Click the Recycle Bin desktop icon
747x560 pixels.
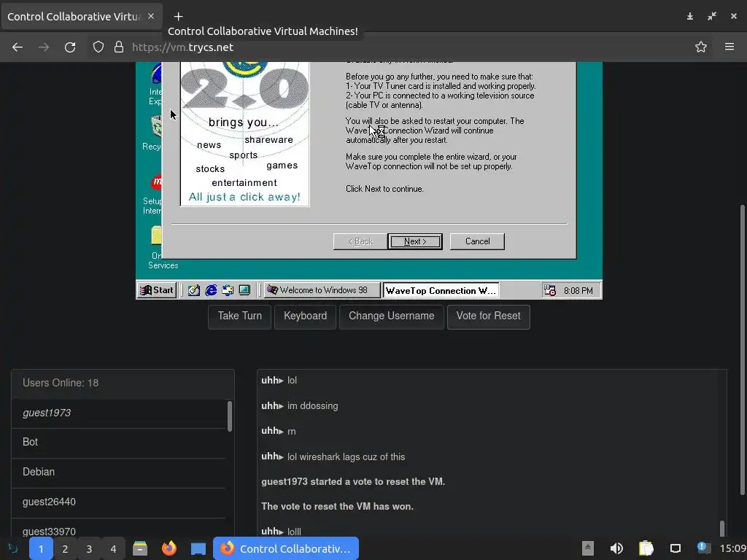coord(155,133)
